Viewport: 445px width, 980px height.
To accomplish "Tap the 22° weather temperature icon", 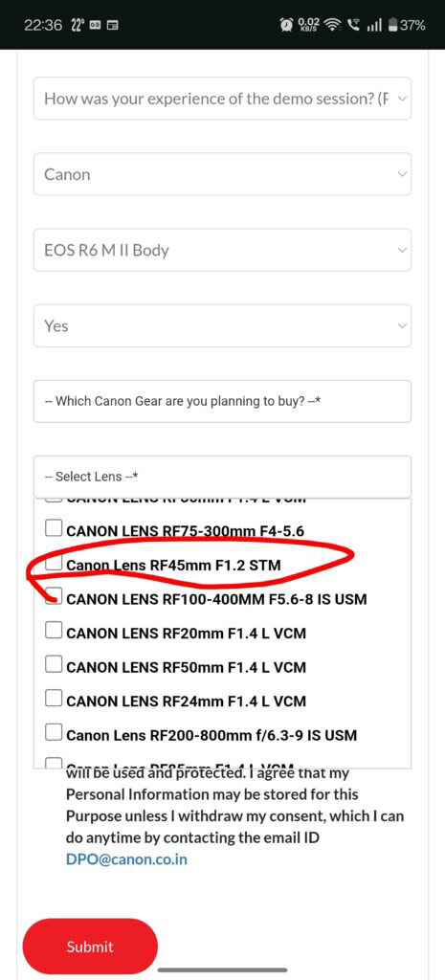I will (78, 26).
